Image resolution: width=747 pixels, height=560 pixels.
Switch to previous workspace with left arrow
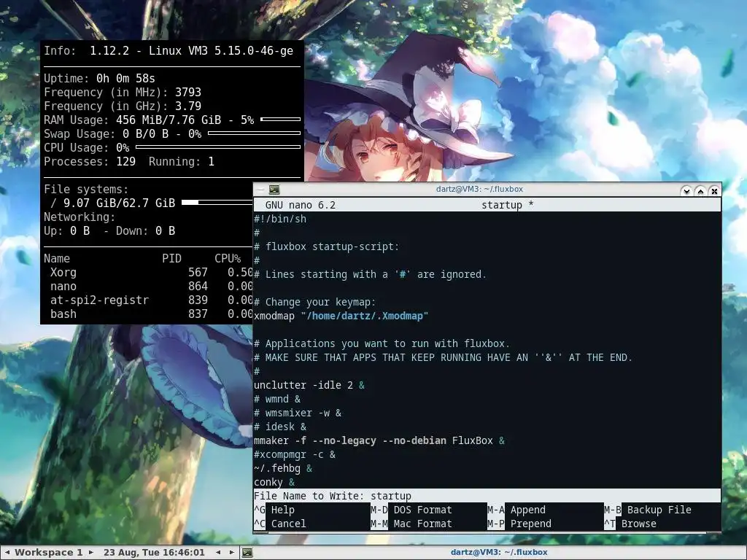[x=7, y=553]
